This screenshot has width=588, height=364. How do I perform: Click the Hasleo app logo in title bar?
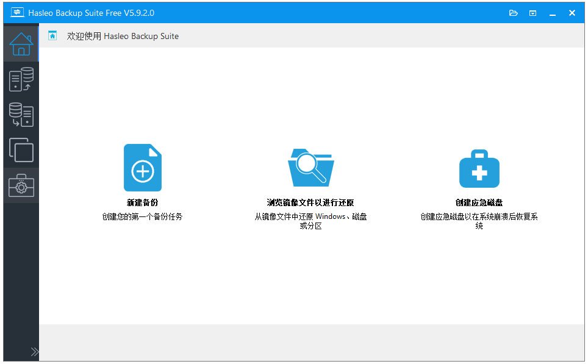(x=17, y=12)
